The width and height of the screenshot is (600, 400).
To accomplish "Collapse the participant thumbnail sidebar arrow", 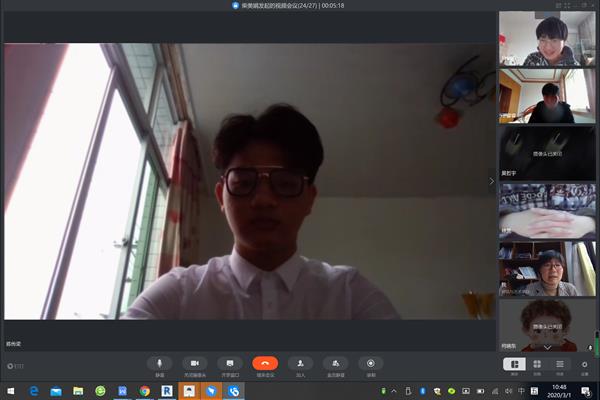I will [x=491, y=181].
